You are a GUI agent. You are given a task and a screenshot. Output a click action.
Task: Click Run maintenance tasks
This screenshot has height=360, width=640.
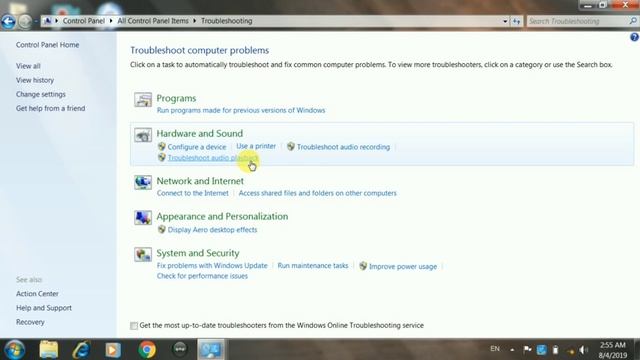pyautogui.click(x=313, y=266)
